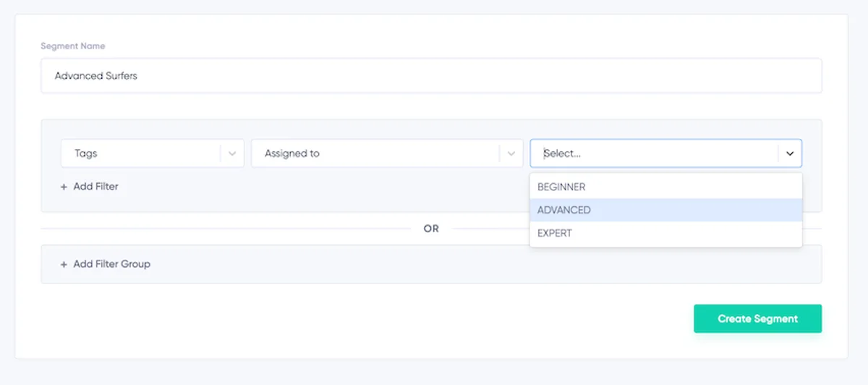Open the Tags filter type dropdown
868x385 pixels.
click(x=152, y=153)
